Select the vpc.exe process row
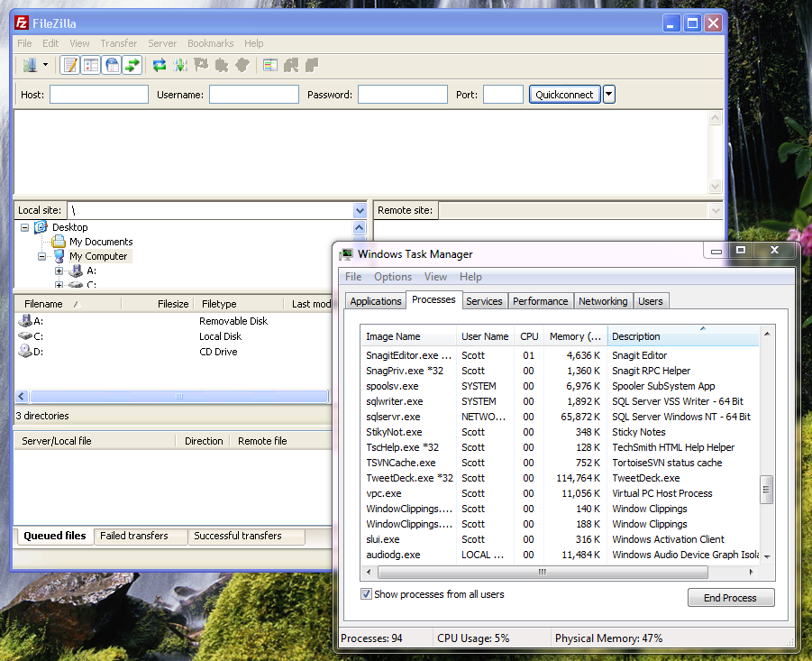This screenshot has width=812, height=661. coord(560,493)
